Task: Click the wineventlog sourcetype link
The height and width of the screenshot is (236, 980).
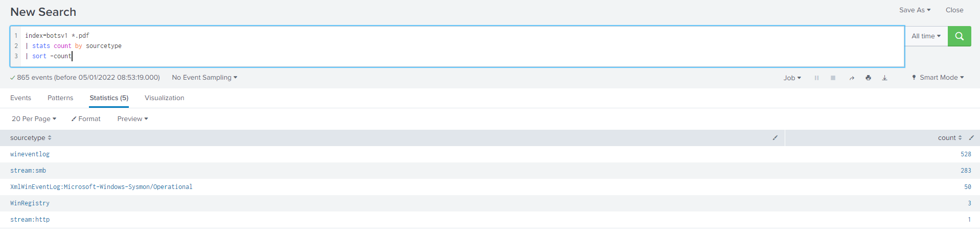Action: pos(30,154)
